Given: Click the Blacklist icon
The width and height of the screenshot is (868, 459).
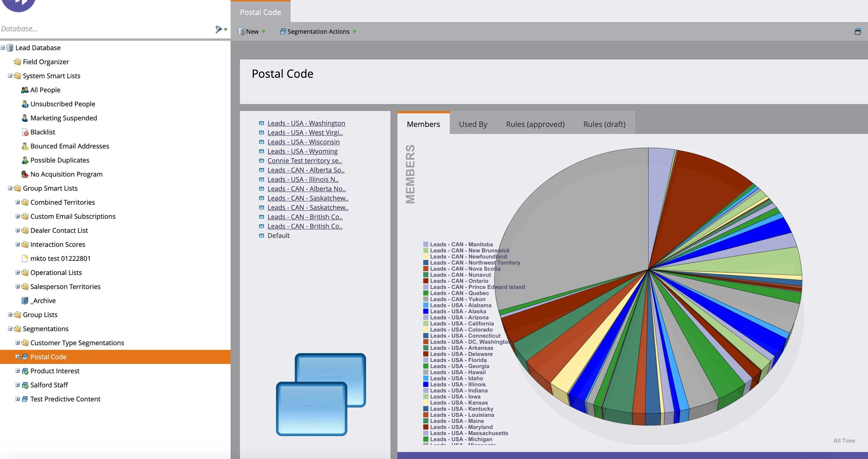Looking at the screenshot, I should (25, 132).
